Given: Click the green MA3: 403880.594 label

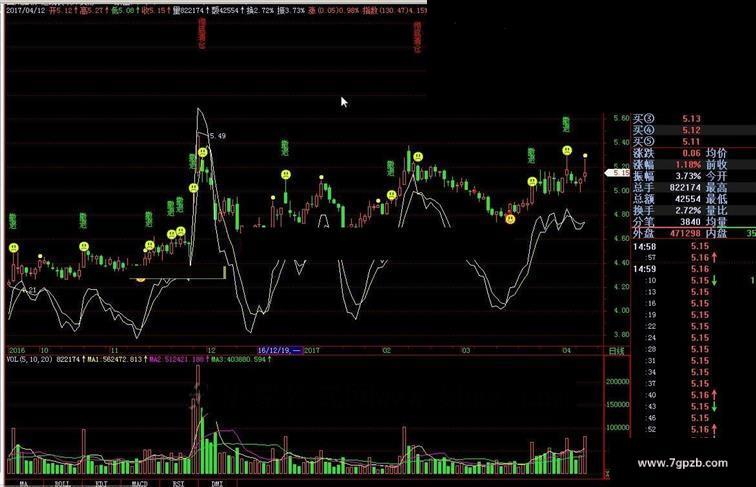Looking at the screenshot, I should coord(239,360).
